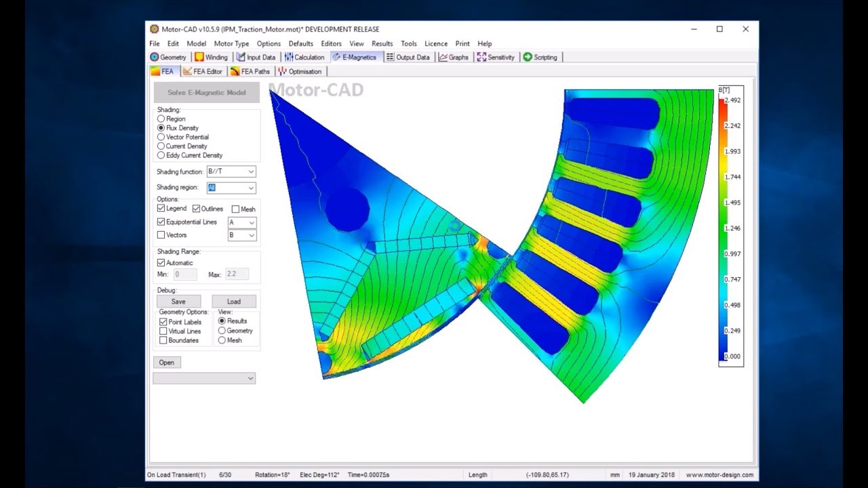
Task: Enable the Mesh checkbox in Options
Action: pyautogui.click(x=235, y=209)
